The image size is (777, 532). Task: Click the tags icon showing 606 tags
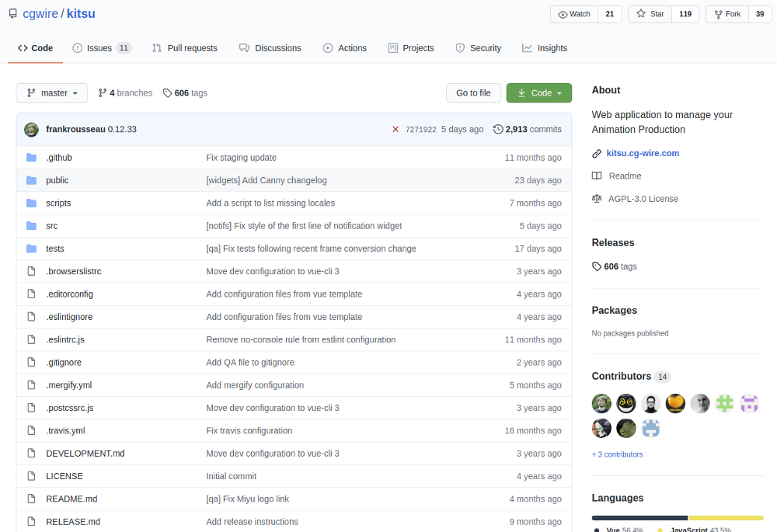[x=167, y=92]
